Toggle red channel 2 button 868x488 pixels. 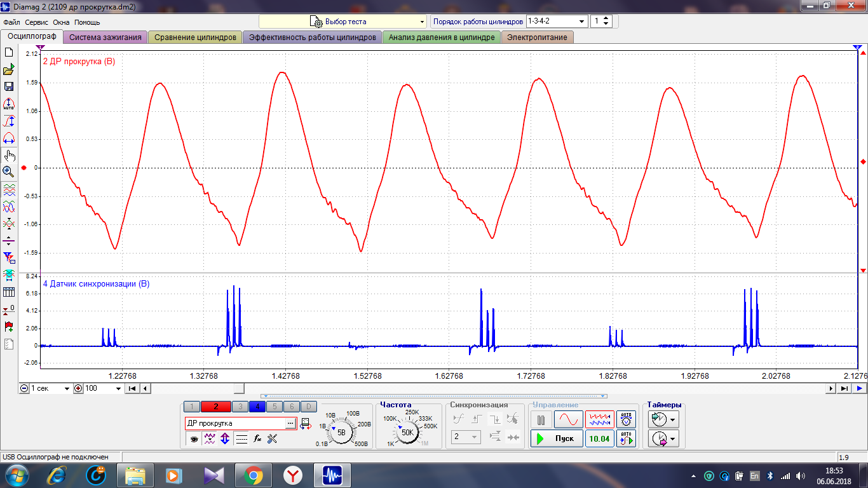click(216, 407)
